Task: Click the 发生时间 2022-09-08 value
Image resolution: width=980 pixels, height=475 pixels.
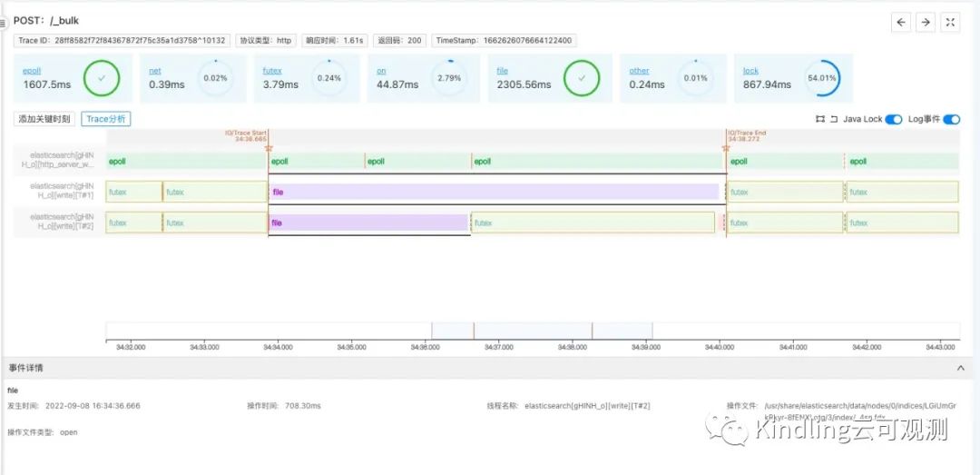Action: coord(93,406)
